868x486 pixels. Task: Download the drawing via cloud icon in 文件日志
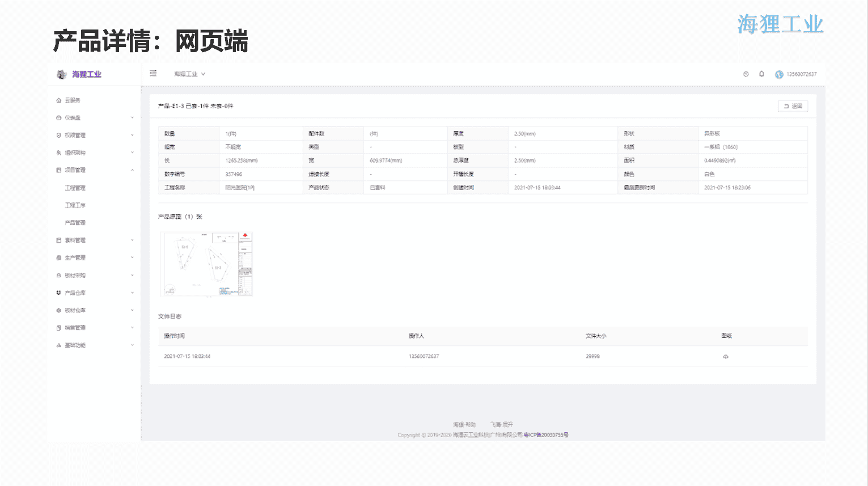click(x=726, y=357)
